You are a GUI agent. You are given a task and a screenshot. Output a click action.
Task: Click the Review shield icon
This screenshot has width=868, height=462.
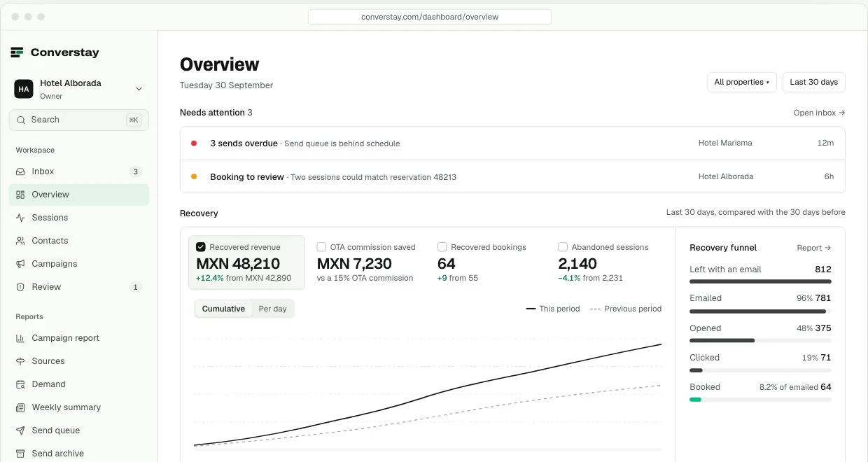coord(20,287)
